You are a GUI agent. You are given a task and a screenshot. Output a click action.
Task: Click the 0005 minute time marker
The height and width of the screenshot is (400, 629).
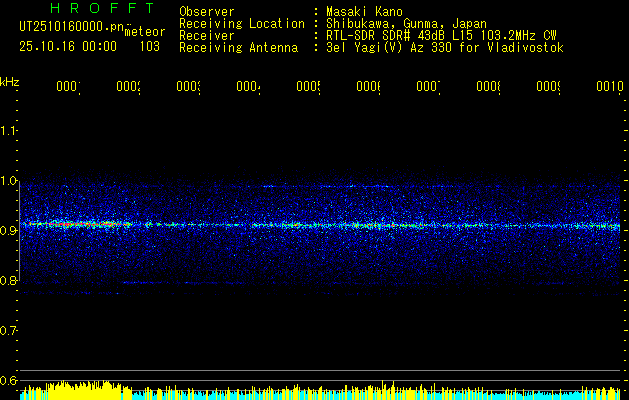[308, 87]
